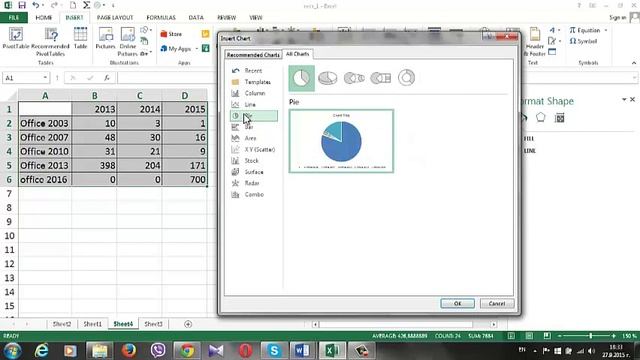Expand the FILL section in Format Shape
Screen dimensions: 640x360
click(x=529, y=138)
